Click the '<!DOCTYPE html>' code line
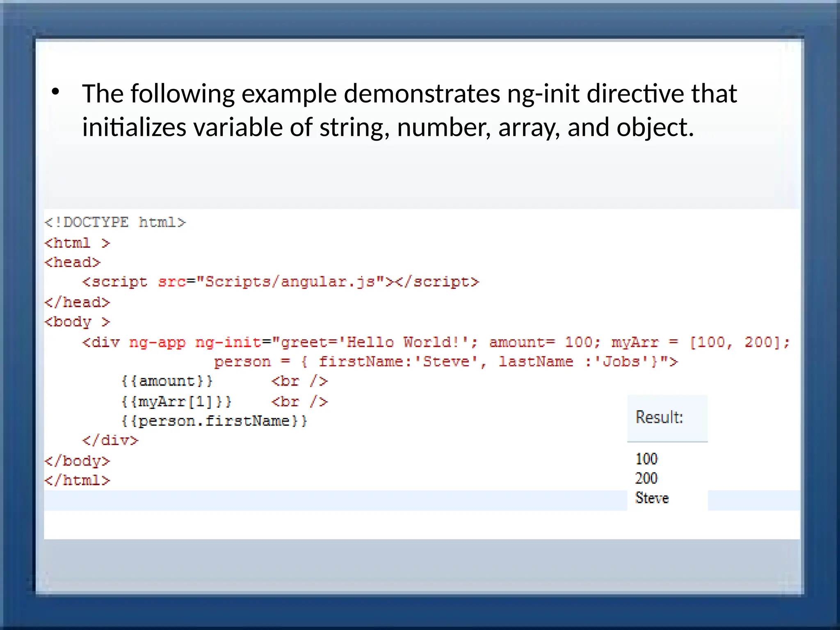This screenshot has height=630, width=840. 115,222
